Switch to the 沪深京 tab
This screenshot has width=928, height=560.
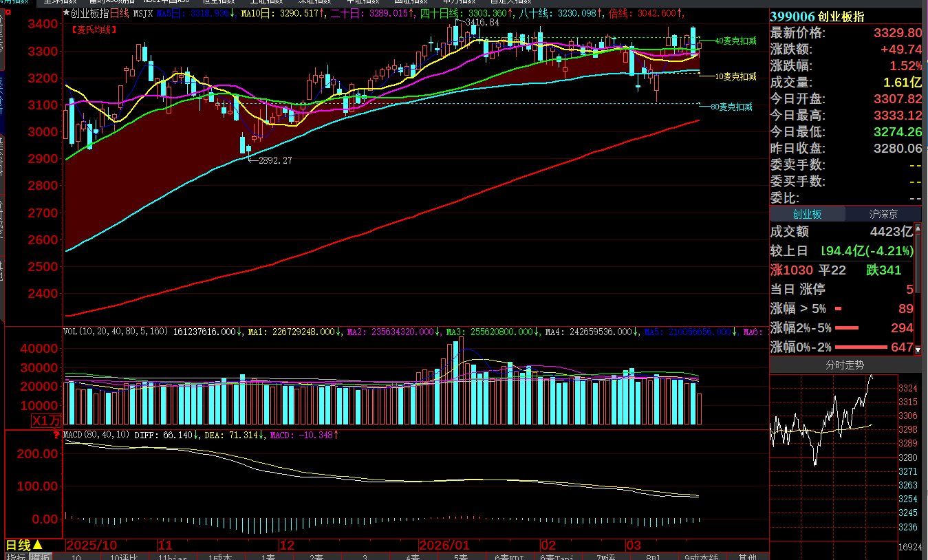coord(883,214)
